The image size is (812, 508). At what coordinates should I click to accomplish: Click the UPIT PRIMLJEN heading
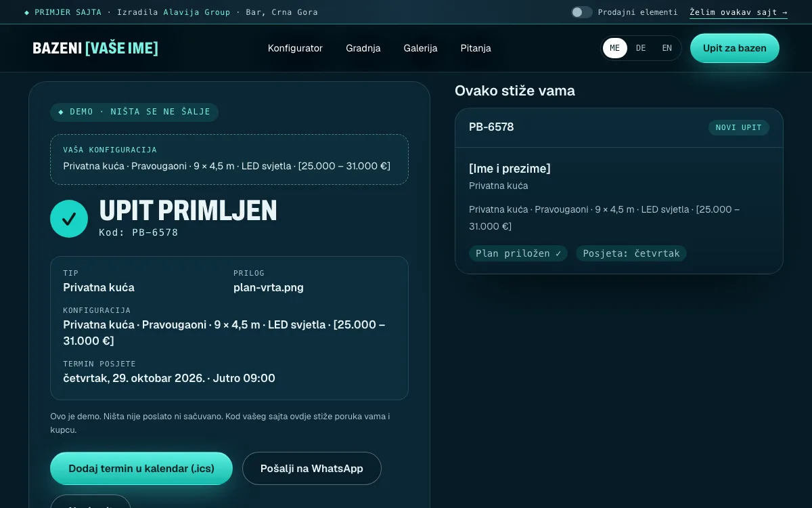(x=188, y=211)
